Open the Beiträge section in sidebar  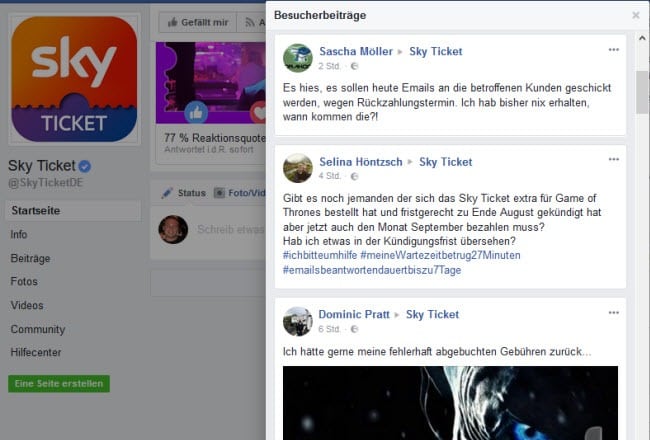coord(30,258)
